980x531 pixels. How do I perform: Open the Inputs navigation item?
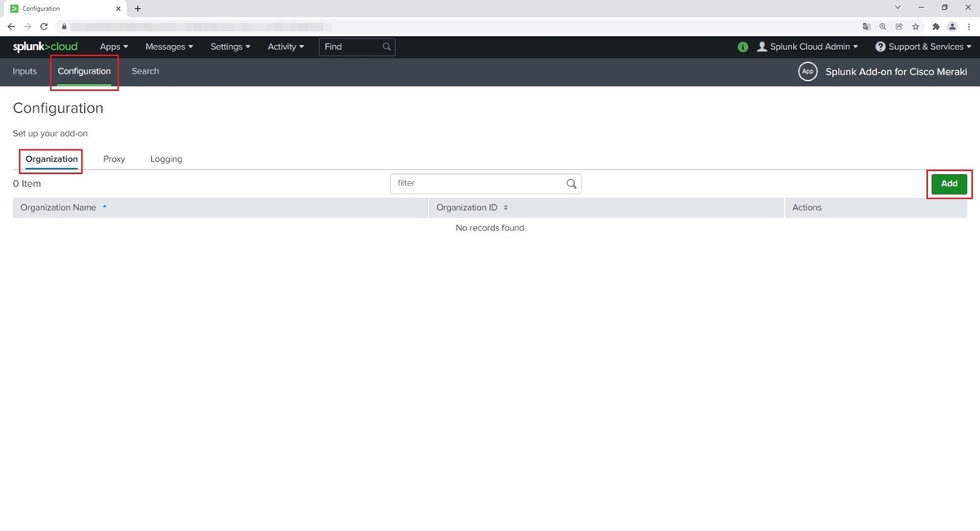(24, 71)
